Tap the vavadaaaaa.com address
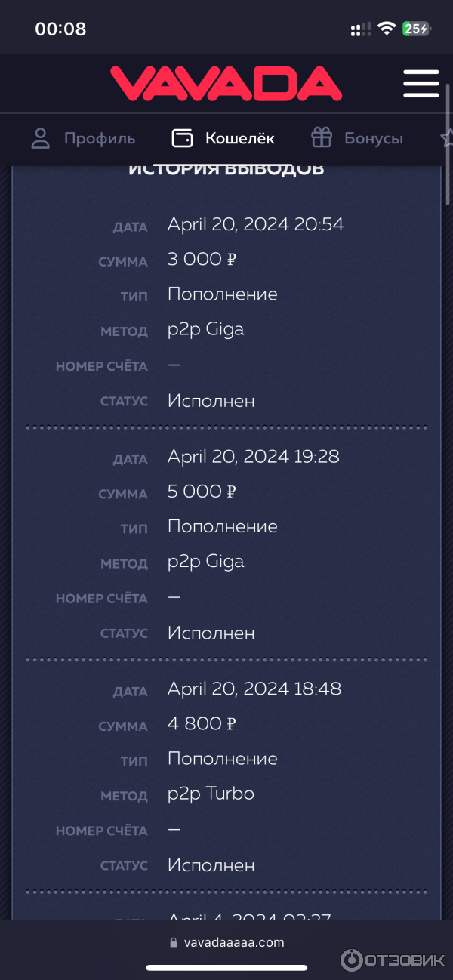This screenshot has width=453, height=980. (234, 942)
